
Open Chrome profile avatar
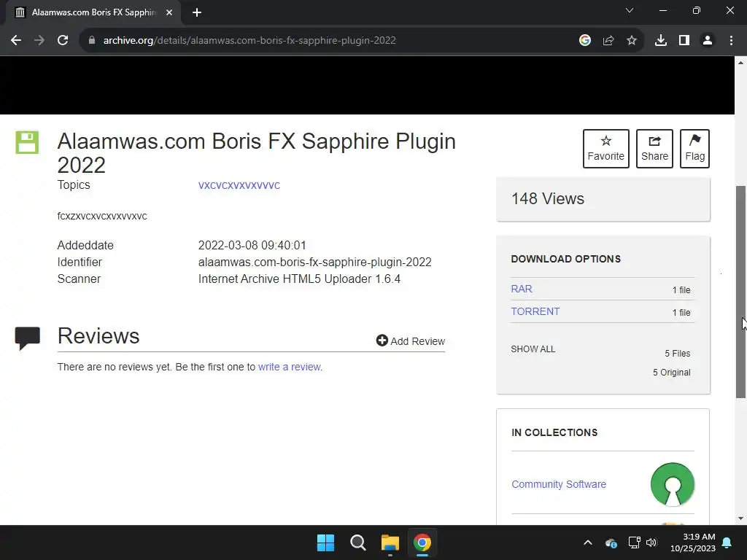tap(708, 41)
